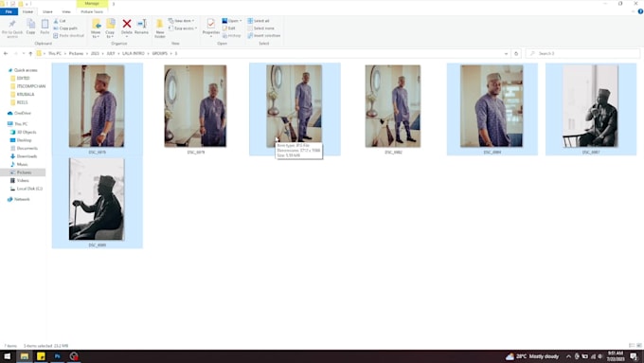The width and height of the screenshot is (644, 363).
Task: Select OneDrive in navigation pane
Action: (22, 113)
